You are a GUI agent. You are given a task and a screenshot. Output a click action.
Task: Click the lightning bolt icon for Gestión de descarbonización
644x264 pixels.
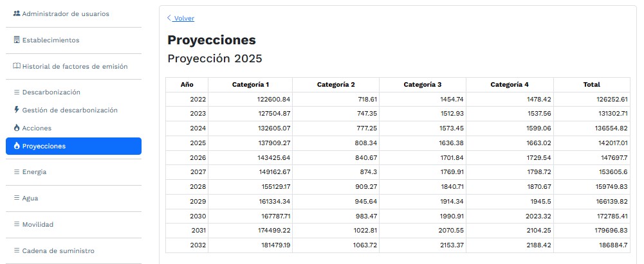point(17,110)
